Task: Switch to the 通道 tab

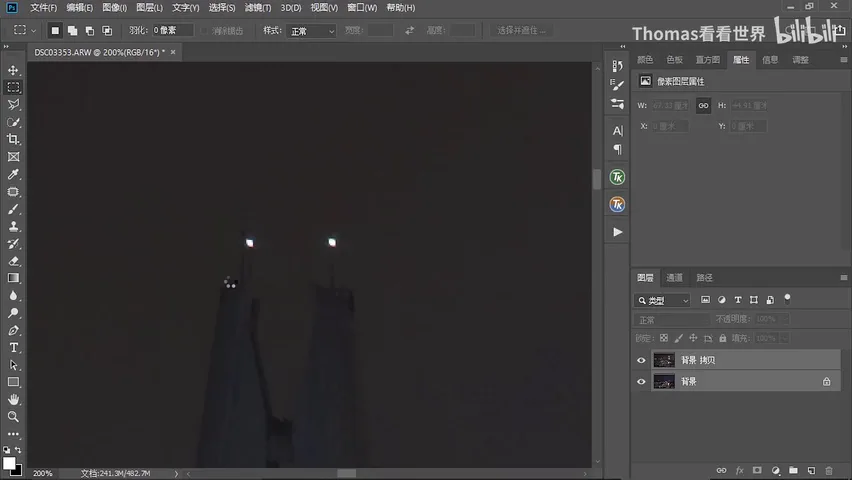Action: click(674, 278)
